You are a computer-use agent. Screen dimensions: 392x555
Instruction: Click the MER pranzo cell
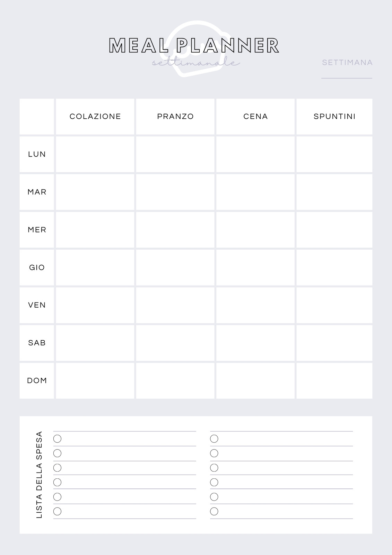click(175, 230)
